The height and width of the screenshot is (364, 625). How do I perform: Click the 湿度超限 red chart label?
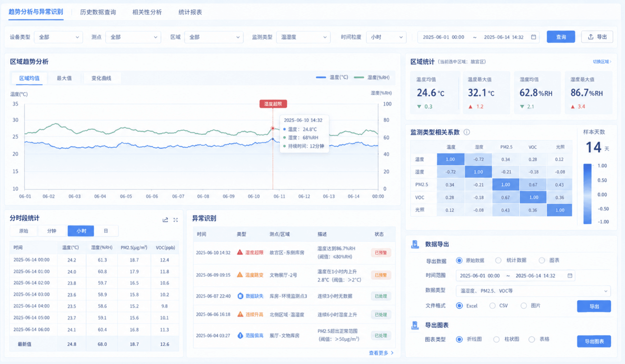[x=273, y=104]
